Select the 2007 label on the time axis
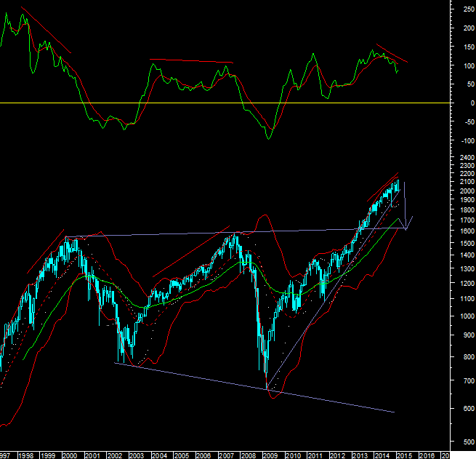 [226, 455]
